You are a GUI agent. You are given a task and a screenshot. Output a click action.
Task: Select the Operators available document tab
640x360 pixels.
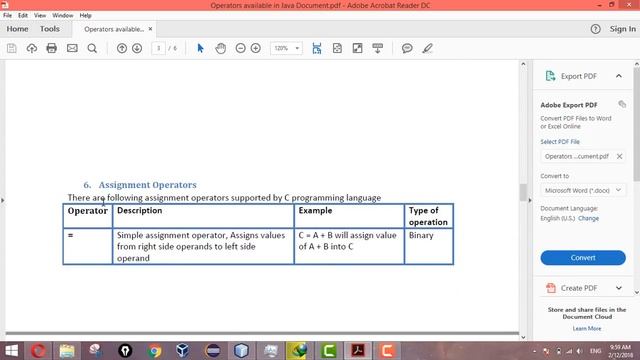pyautogui.click(x=114, y=29)
